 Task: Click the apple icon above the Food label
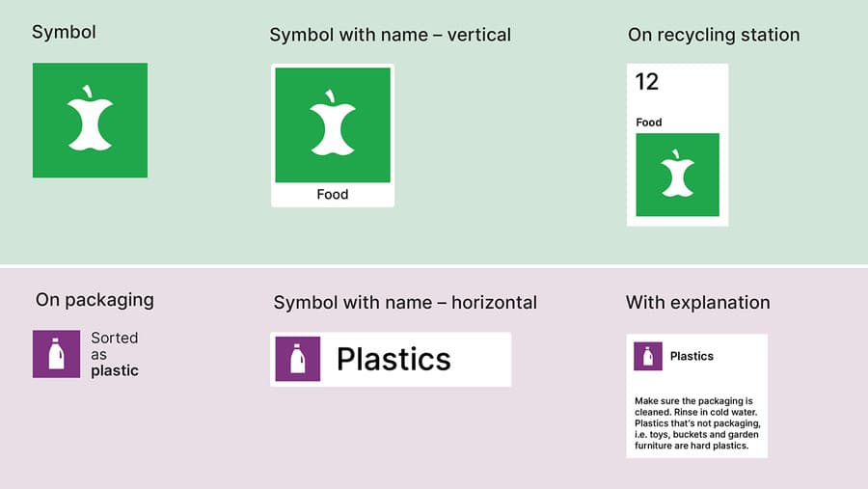tap(333, 124)
